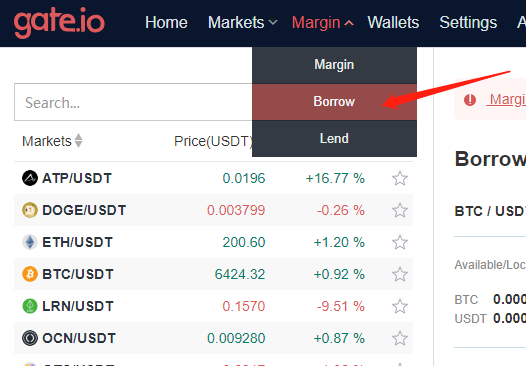Click the -0.26 % change value
Viewport: 526px width, 366px height.
coord(341,210)
